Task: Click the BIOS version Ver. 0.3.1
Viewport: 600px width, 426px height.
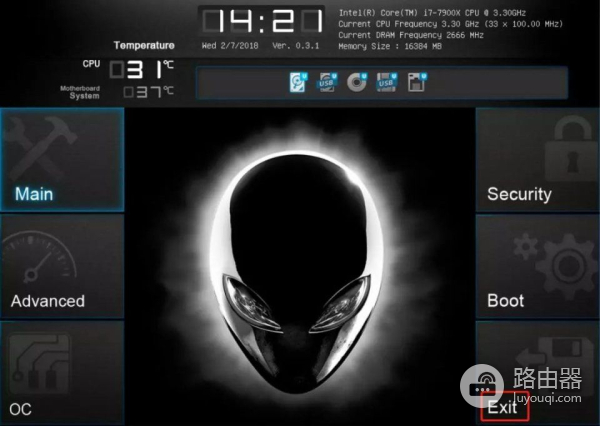Action: [295, 46]
